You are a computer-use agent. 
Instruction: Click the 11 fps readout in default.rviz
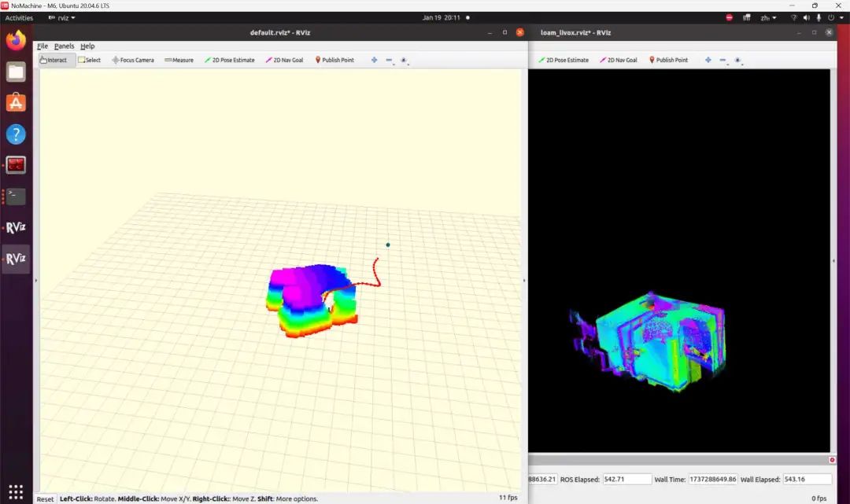click(x=508, y=498)
